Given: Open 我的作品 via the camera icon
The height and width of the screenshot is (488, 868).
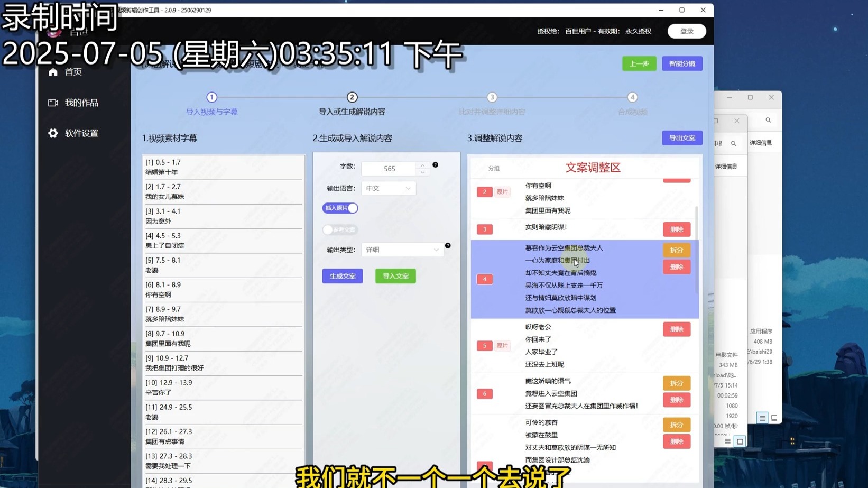Looking at the screenshot, I should tap(53, 103).
